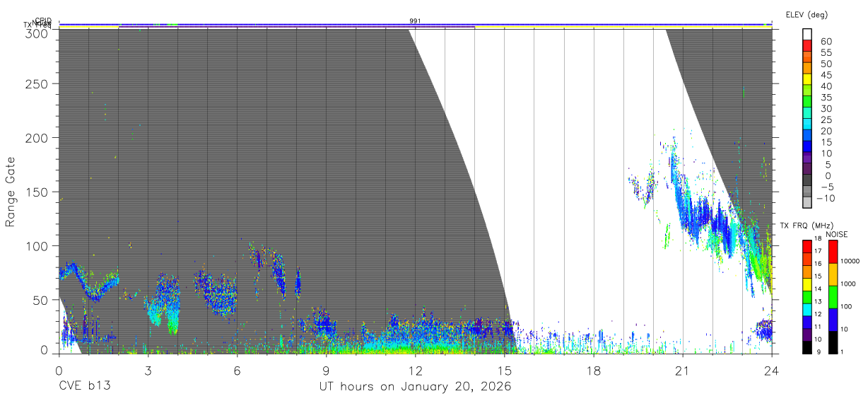Click the '−10' label on the ELEV scale
The height and width of the screenshot is (401, 868).
point(827,199)
